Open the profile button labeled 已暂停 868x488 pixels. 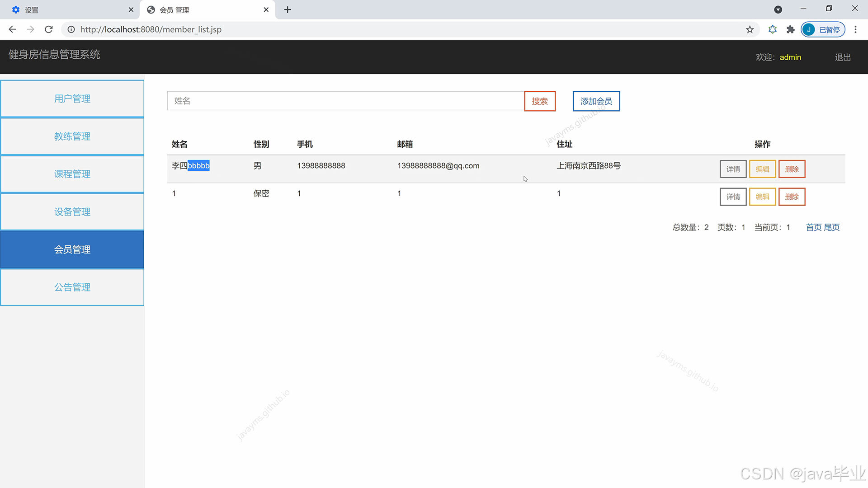(823, 29)
